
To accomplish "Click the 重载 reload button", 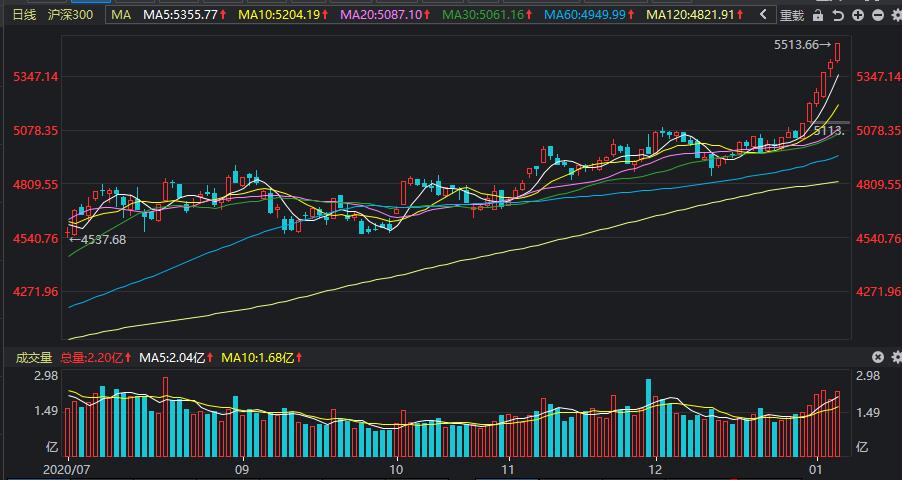I will pyautogui.click(x=792, y=16).
